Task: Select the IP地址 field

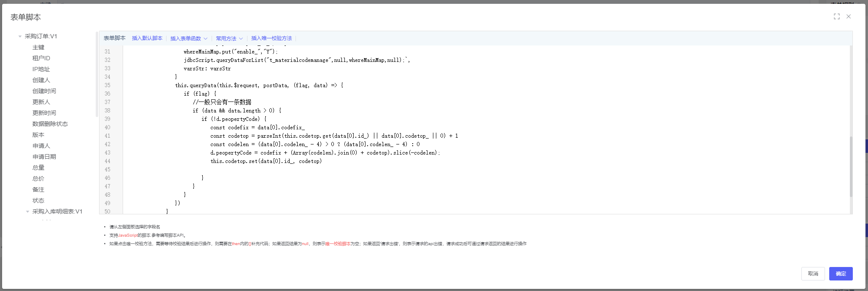Action: pyautogui.click(x=41, y=69)
